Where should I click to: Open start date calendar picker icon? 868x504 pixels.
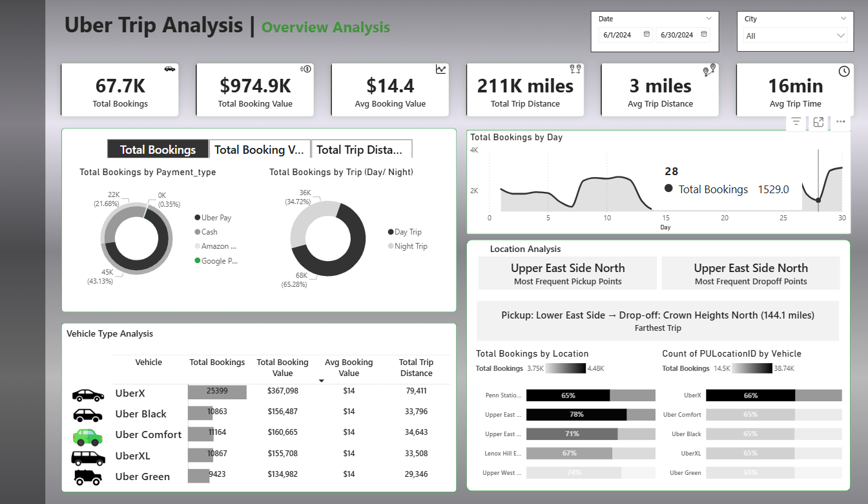646,35
